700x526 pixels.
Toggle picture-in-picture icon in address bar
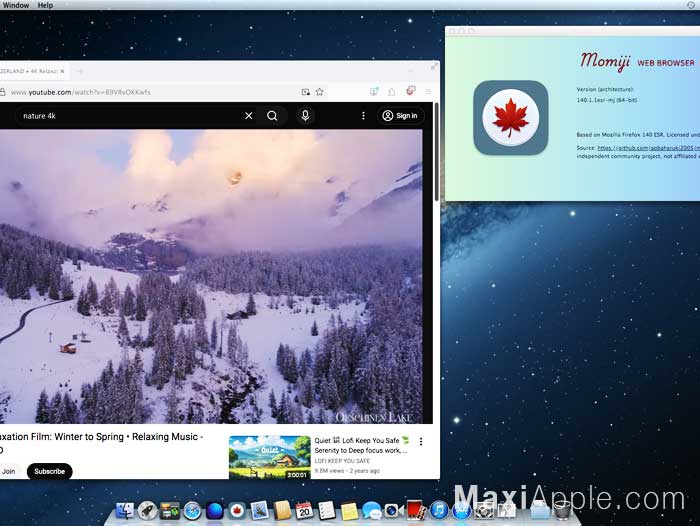(306, 92)
